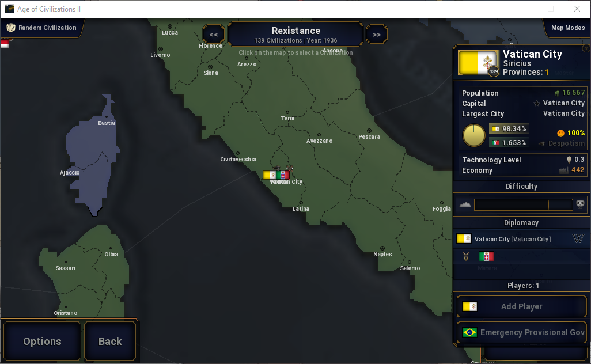Click the Latina city marker
The height and width of the screenshot is (364, 591).
click(x=301, y=203)
